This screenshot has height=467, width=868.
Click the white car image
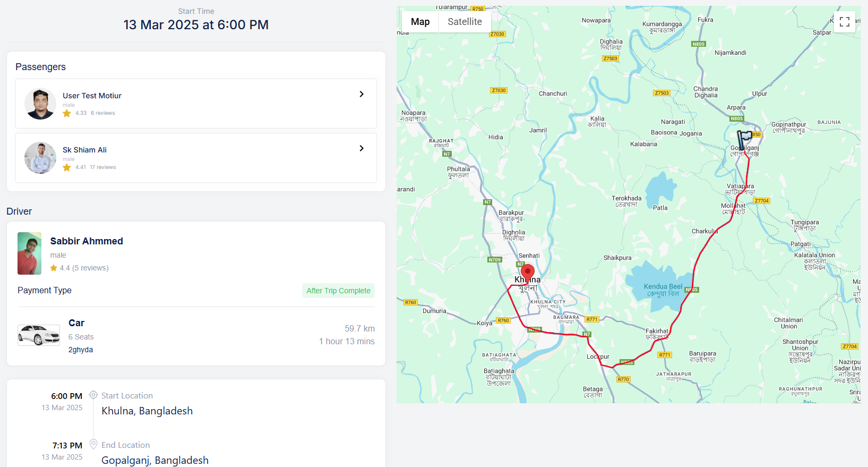pos(39,335)
